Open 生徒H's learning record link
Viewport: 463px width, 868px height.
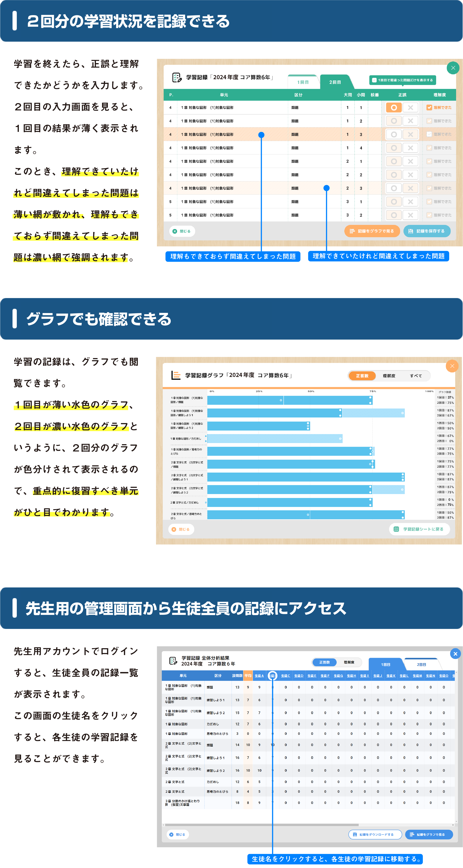coord(351,676)
